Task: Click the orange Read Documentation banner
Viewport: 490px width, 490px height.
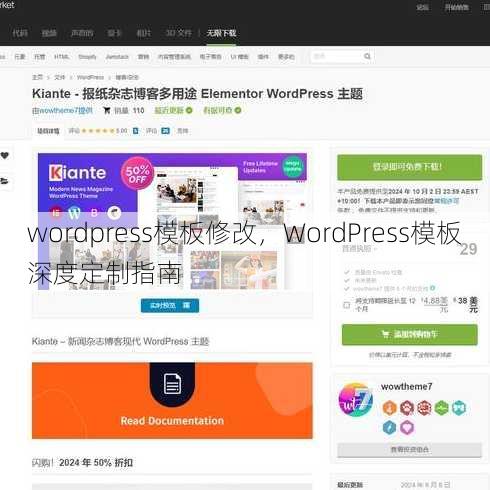Action: (x=172, y=400)
